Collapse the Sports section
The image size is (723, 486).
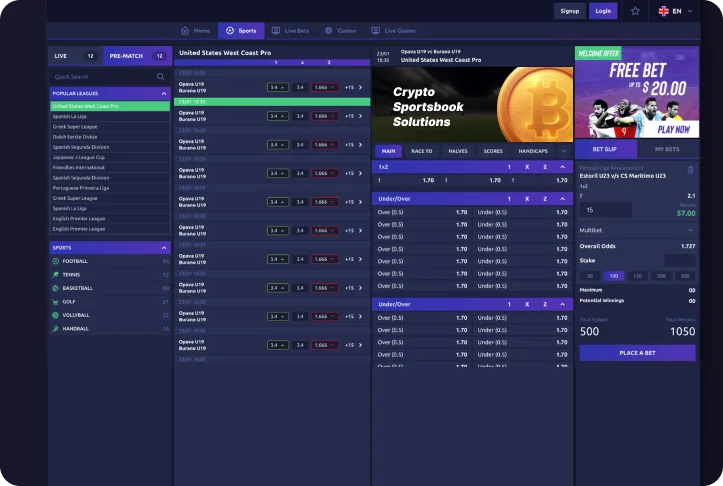pyautogui.click(x=164, y=248)
